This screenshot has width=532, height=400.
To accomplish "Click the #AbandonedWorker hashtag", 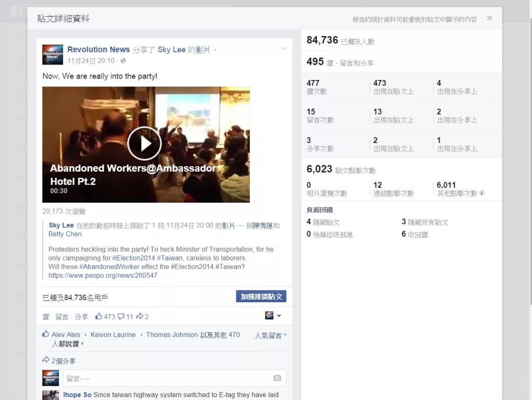I will (x=109, y=266).
